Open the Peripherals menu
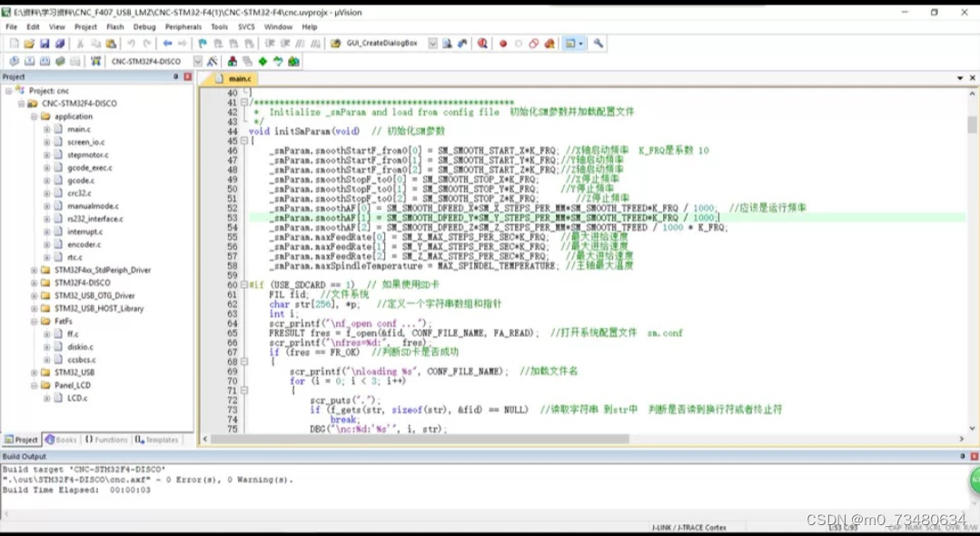Image resolution: width=980 pixels, height=536 pixels. (183, 27)
